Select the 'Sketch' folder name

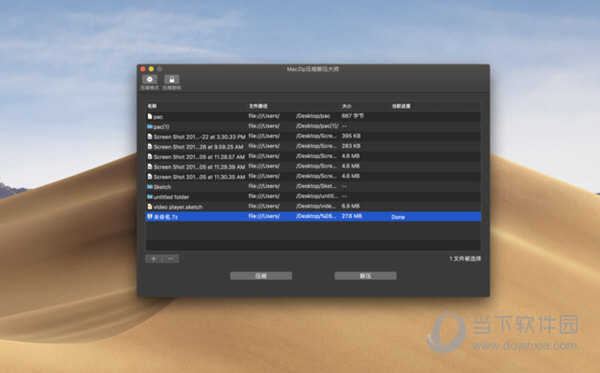pyautogui.click(x=162, y=187)
